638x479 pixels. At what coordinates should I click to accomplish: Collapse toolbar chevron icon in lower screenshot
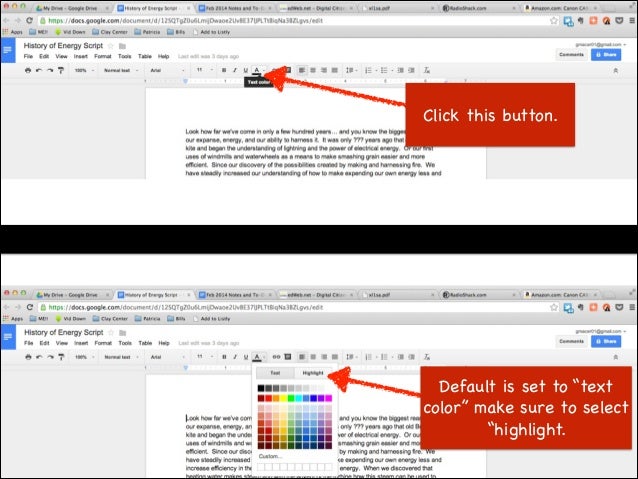tap(616, 357)
